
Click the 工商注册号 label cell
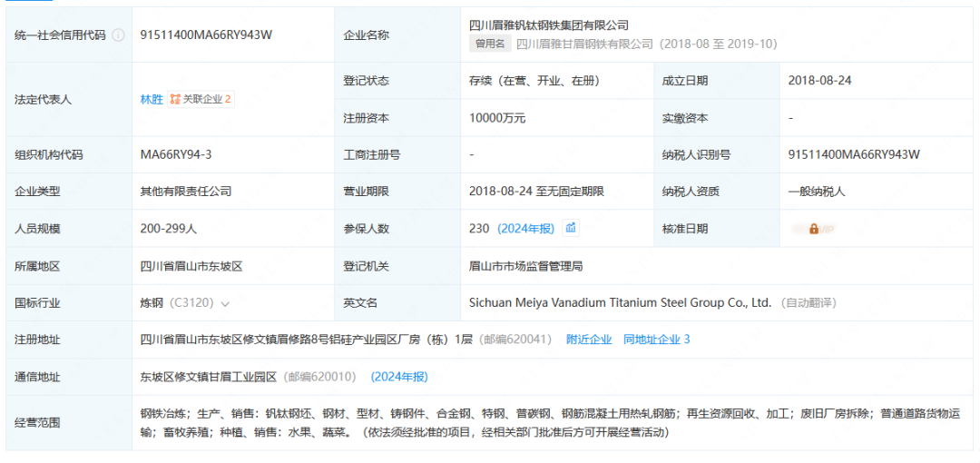coord(397,154)
